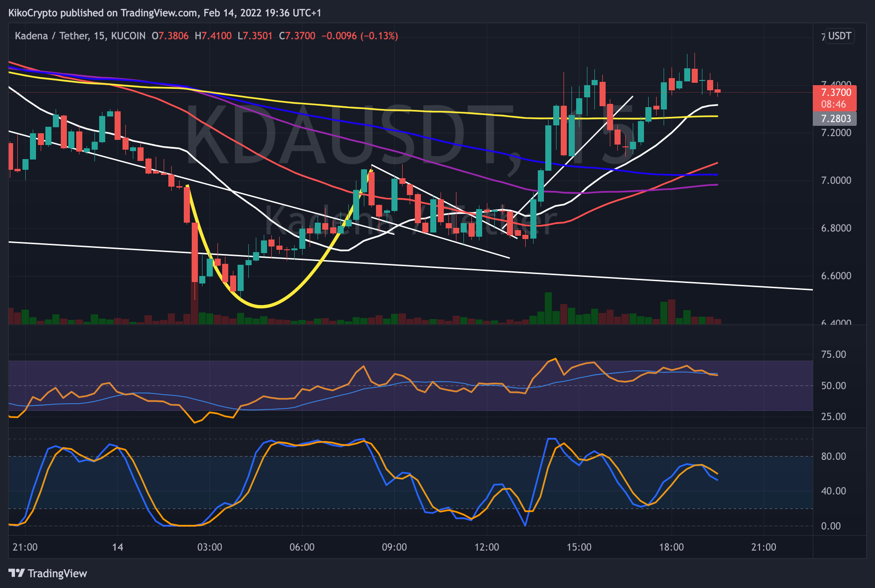Click the high value H7.4100
The height and width of the screenshot is (588, 875).
click(x=213, y=36)
